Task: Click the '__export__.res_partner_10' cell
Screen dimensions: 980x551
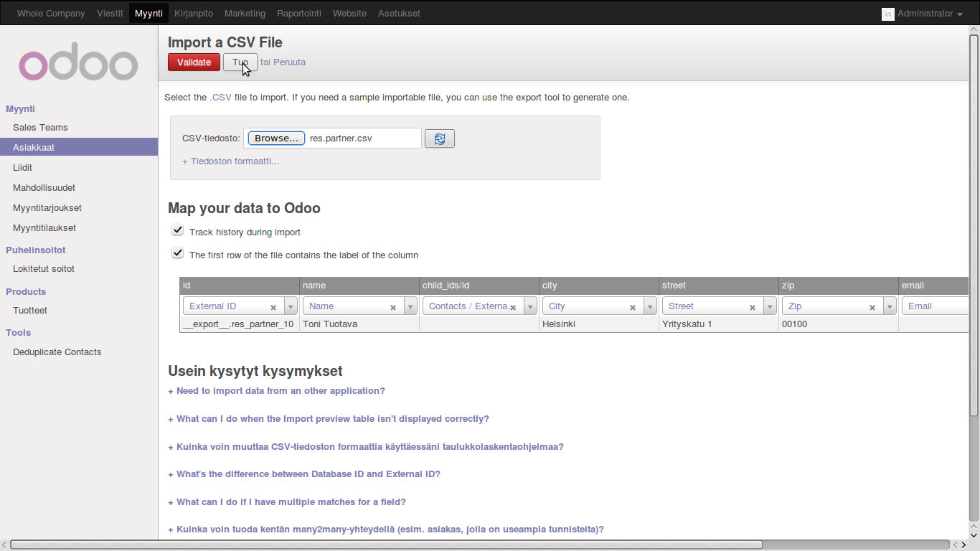Action: 240,324
